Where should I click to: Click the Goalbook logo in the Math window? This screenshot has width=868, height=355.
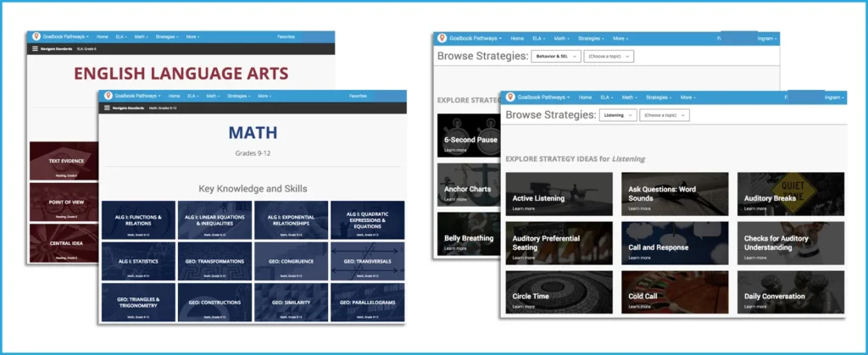pos(108,96)
